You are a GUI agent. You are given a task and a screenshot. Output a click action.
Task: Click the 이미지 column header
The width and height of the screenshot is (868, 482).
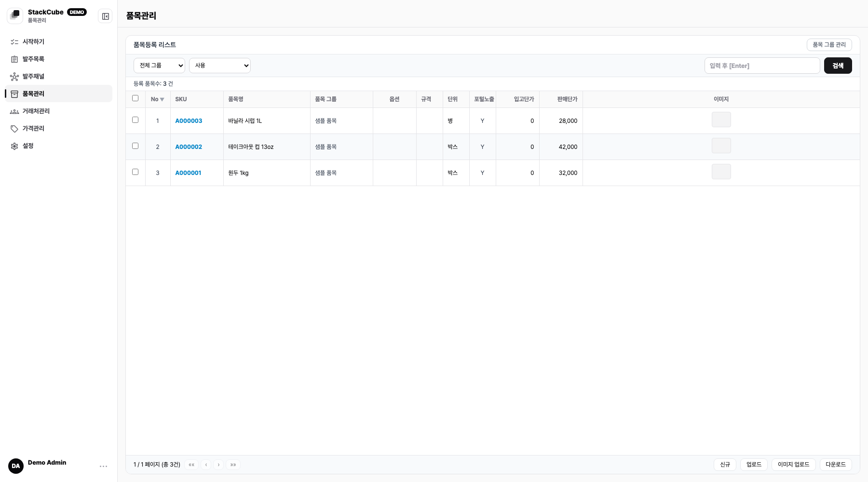(x=721, y=99)
